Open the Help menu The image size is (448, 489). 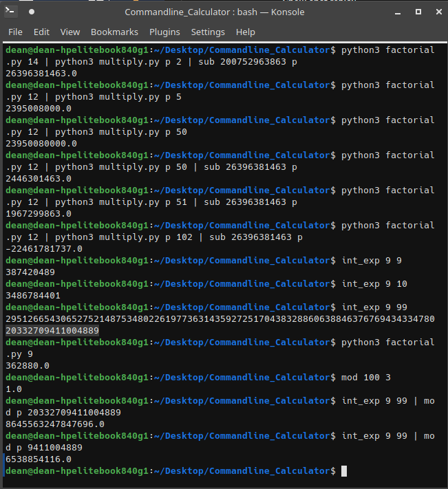pyautogui.click(x=245, y=32)
